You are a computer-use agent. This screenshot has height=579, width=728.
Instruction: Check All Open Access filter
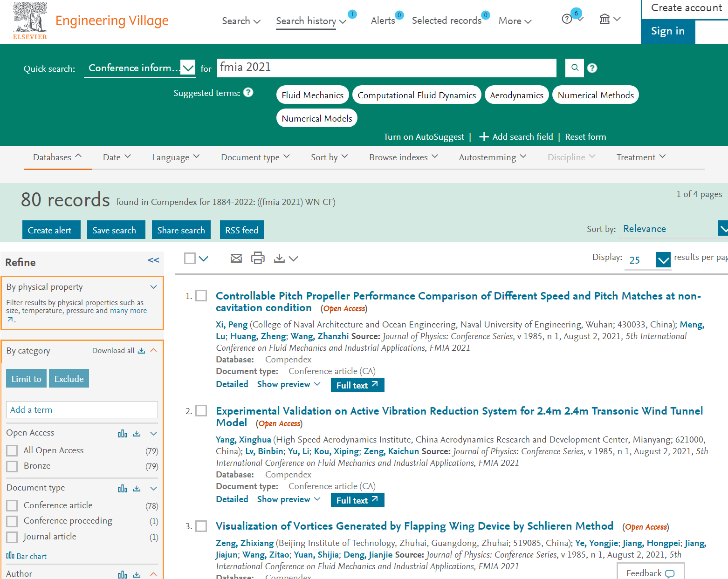point(12,450)
